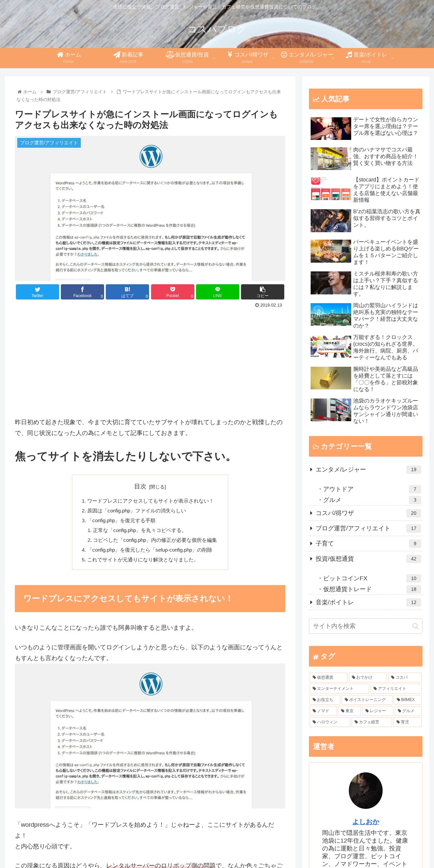Select the エンターテイメント tag
The height and width of the screenshot is (868, 434).
[x=339, y=689]
